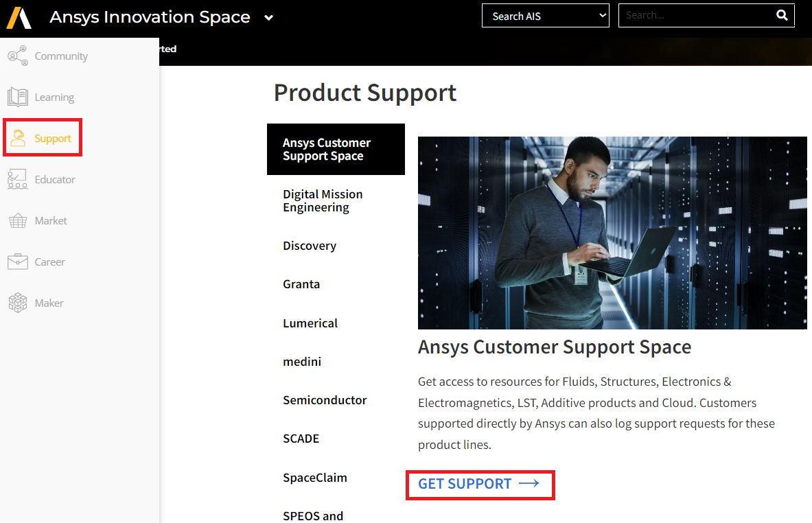812x523 pixels.
Task: Click the Learning book icon
Action: (x=18, y=97)
